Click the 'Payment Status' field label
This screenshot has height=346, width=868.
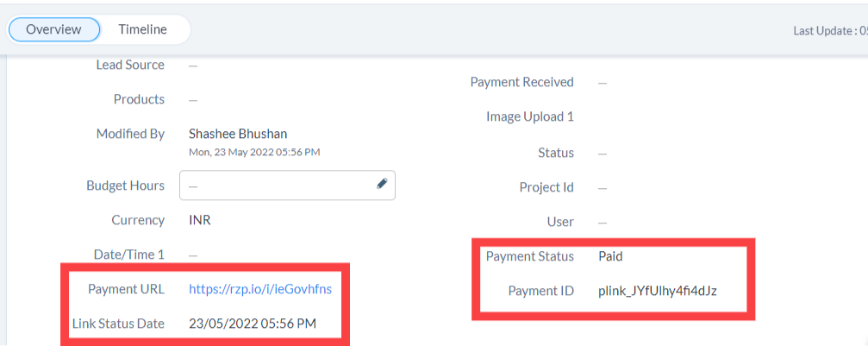[x=530, y=256]
